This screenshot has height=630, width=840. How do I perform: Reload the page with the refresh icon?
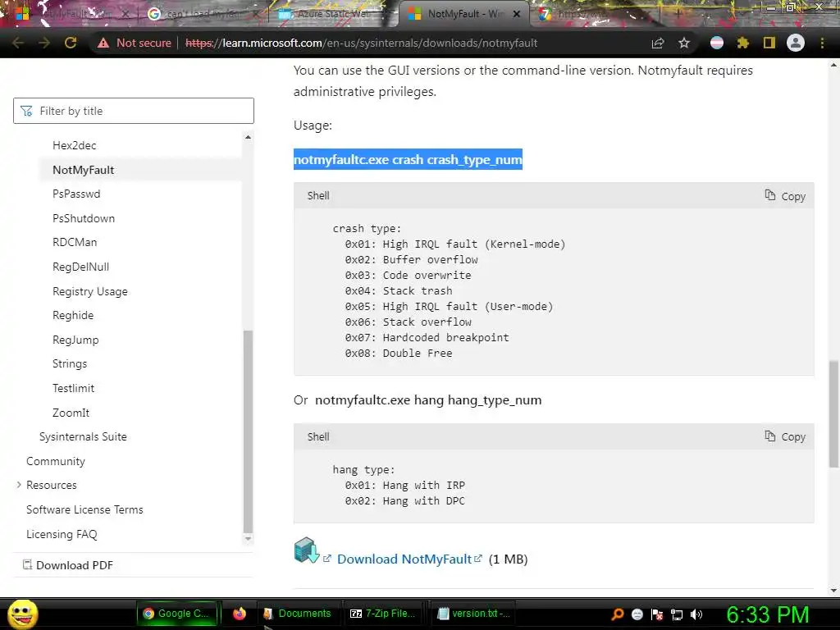71,43
